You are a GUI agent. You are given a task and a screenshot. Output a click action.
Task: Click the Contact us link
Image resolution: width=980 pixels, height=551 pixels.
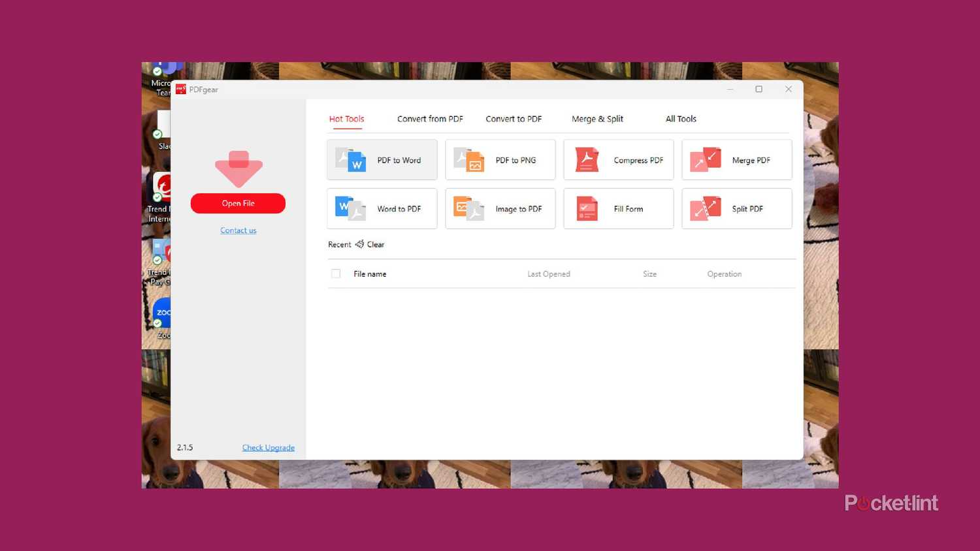click(x=238, y=230)
